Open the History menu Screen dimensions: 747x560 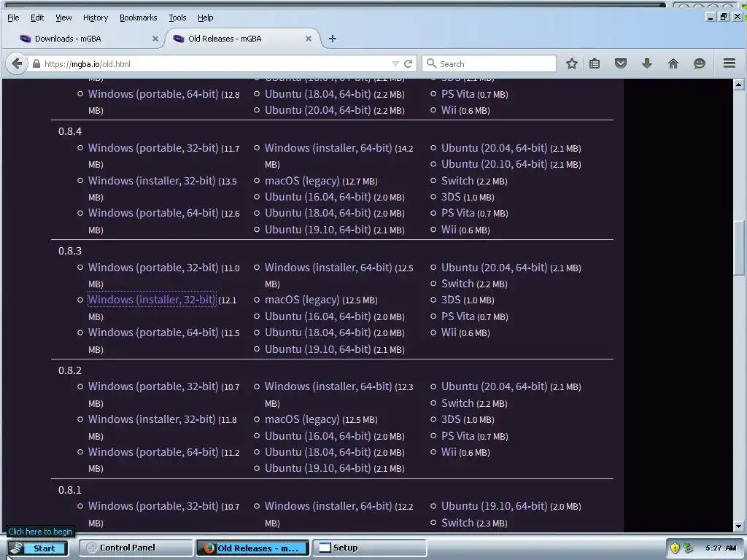96,17
